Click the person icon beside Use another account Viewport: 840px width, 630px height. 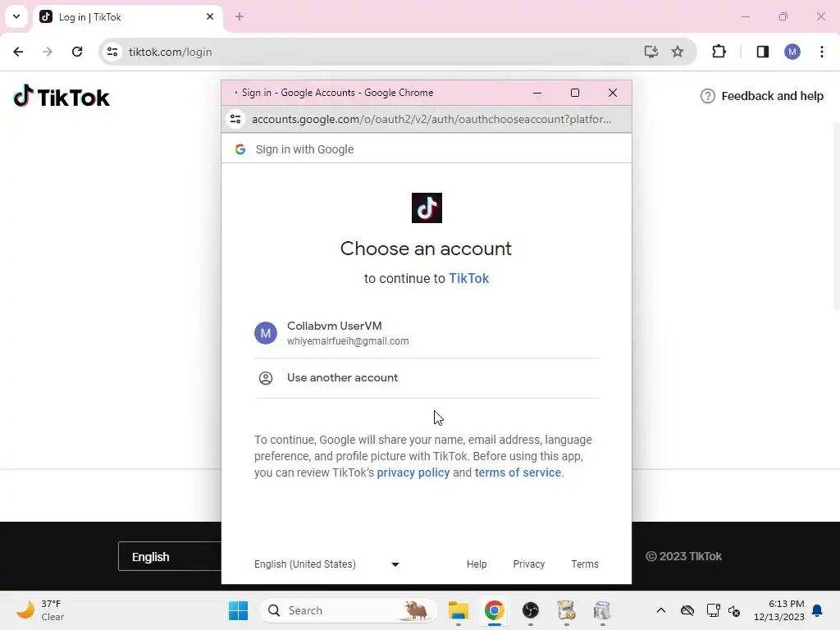pyautogui.click(x=266, y=377)
